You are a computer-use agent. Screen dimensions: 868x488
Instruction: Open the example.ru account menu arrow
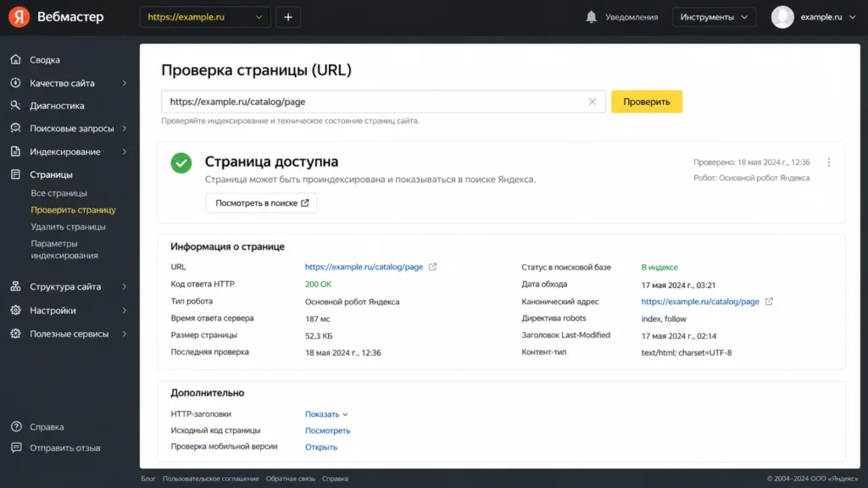[853, 17]
